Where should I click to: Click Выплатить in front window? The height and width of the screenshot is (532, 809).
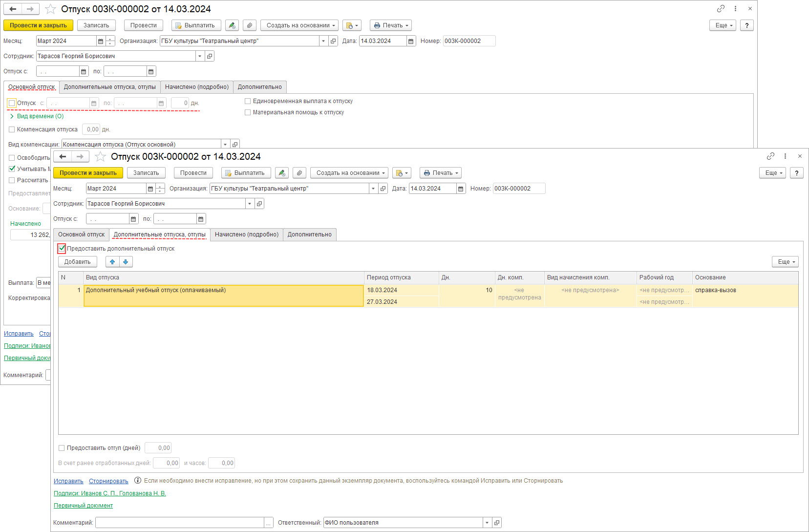coord(246,173)
